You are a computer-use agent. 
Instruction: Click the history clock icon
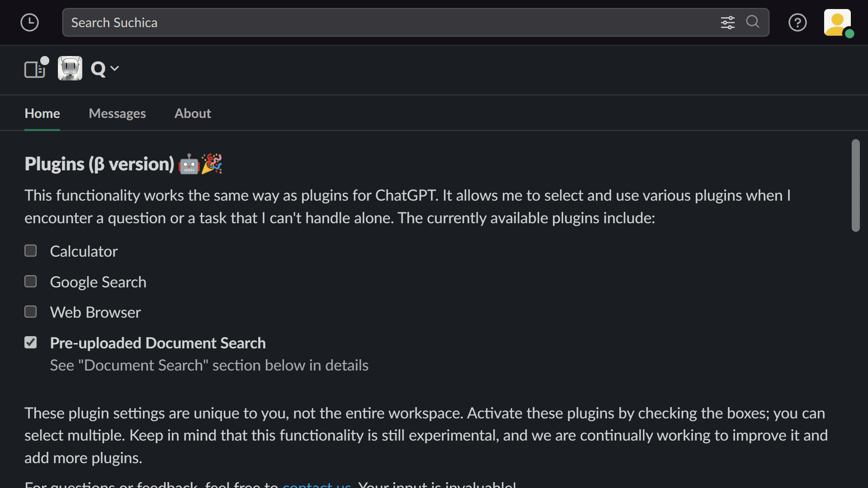pyautogui.click(x=30, y=22)
